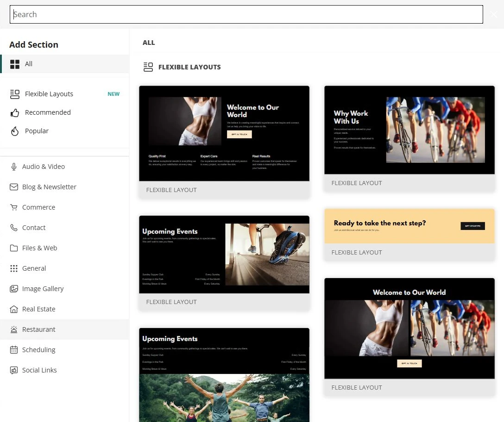The image size is (504, 422).
Task: Close the Add Section panel
Action: [x=494, y=14]
